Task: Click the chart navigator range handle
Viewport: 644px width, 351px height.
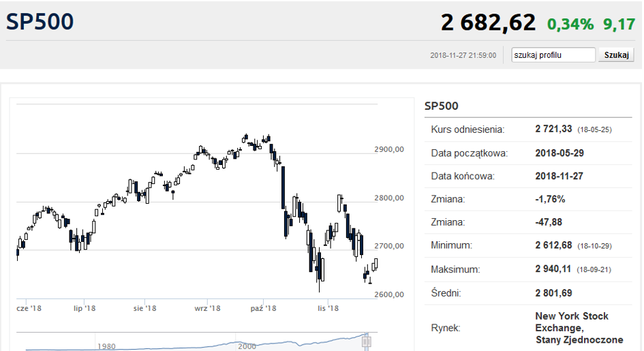Action: click(367, 341)
